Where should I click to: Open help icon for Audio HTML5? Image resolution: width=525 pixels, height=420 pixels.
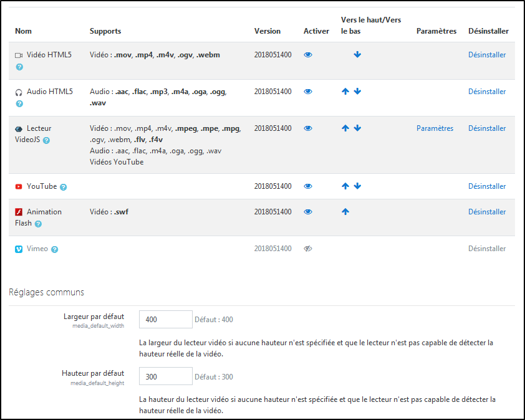pyautogui.click(x=19, y=103)
